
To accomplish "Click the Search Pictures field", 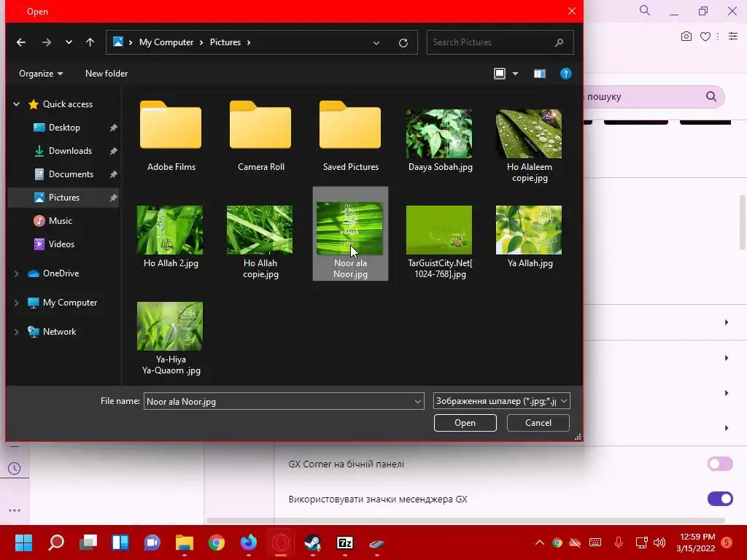I will [500, 42].
